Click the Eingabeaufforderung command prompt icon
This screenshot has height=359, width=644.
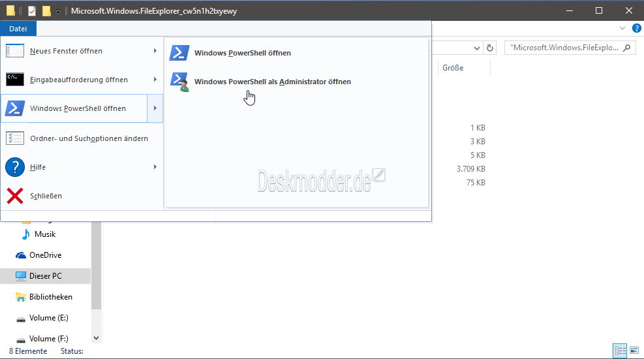tap(15, 79)
